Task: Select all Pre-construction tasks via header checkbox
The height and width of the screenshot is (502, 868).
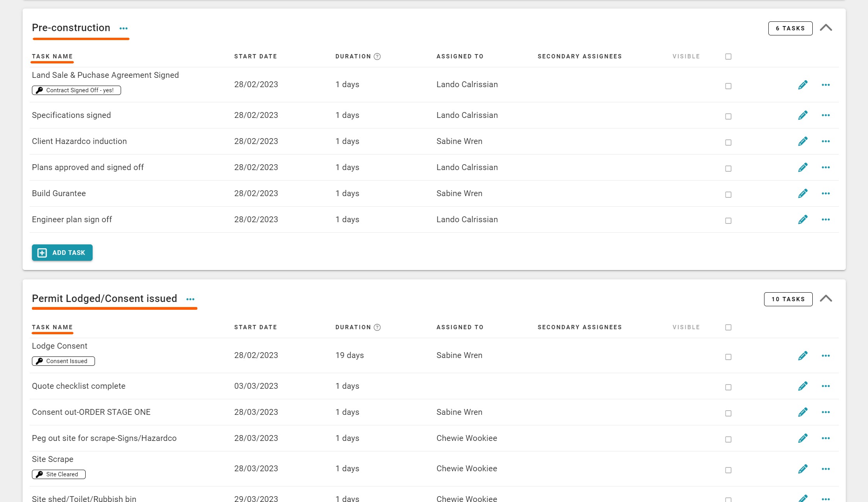Action: pyautogui.click(x=728, y=56)
